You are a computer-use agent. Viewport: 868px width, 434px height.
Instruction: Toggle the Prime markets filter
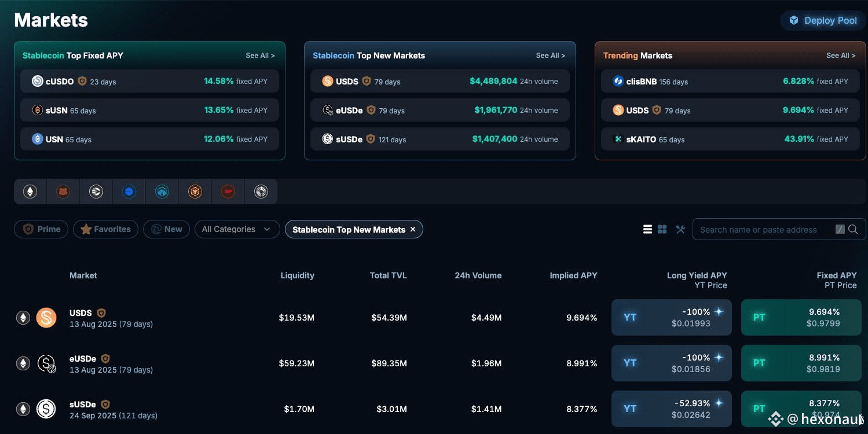tap(41, 229)
